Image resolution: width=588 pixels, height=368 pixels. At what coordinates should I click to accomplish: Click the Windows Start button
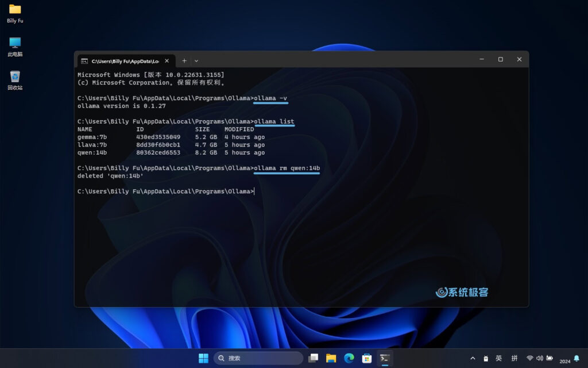coord(203,358)
